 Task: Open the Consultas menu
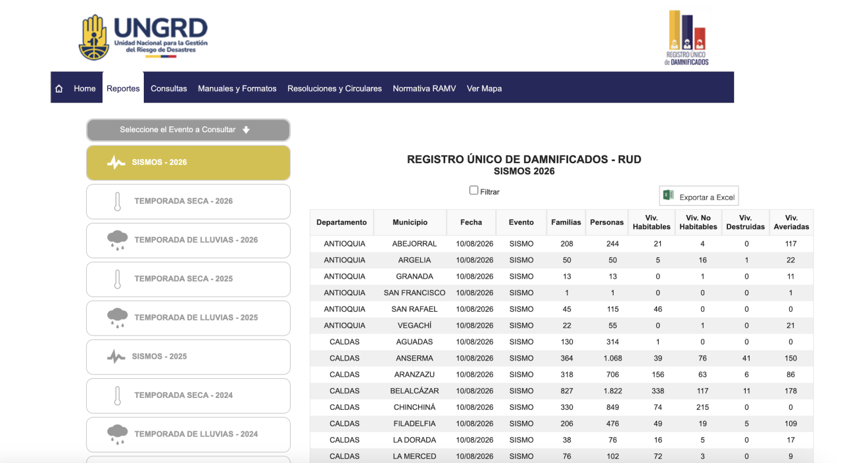tap(169, 89)
